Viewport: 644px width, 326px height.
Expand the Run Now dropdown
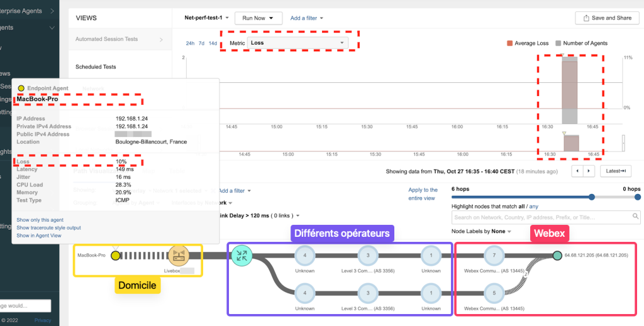pyautogui.click(x=258, y=18)
